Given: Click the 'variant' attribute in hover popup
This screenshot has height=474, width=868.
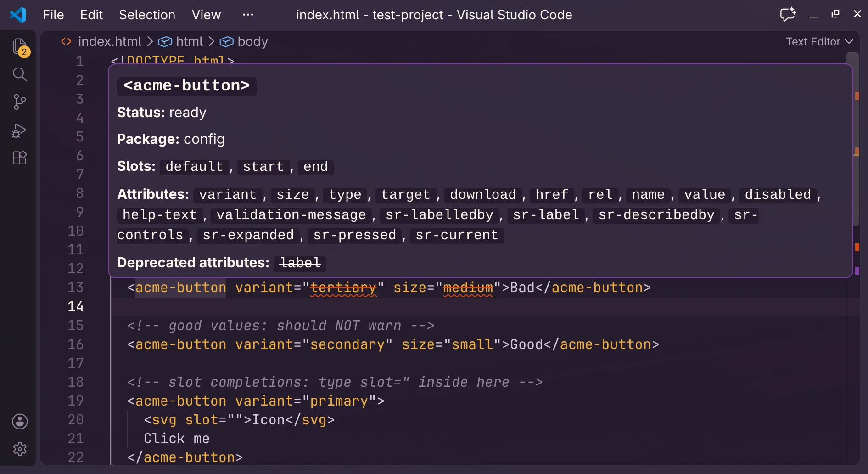Looking at the screenshot, I should (x=228, y=195).
